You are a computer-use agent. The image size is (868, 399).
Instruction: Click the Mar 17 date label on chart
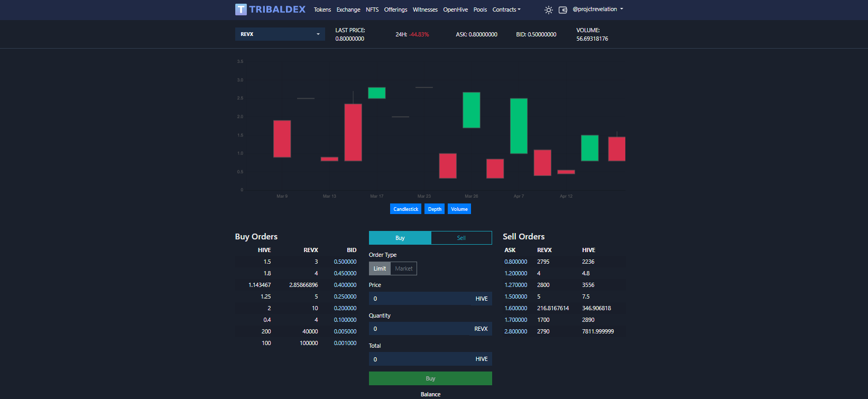click(x=377, y=196)
